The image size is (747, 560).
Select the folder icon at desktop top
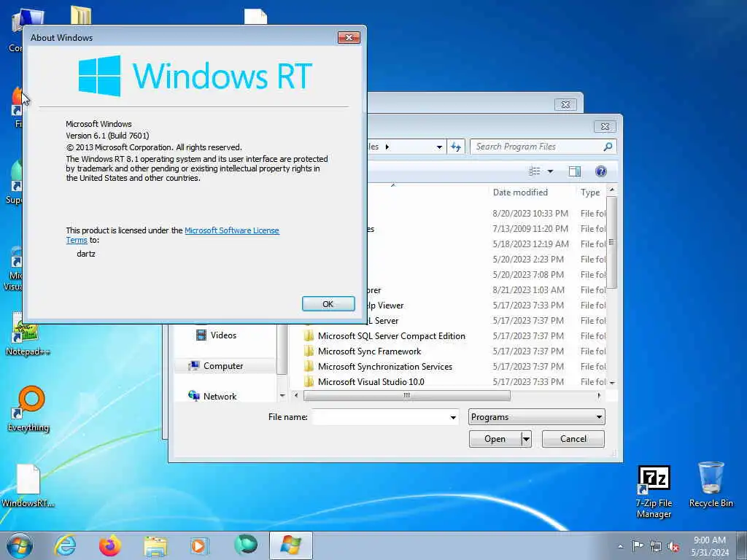pyautogui.click(x=81, y=15)
